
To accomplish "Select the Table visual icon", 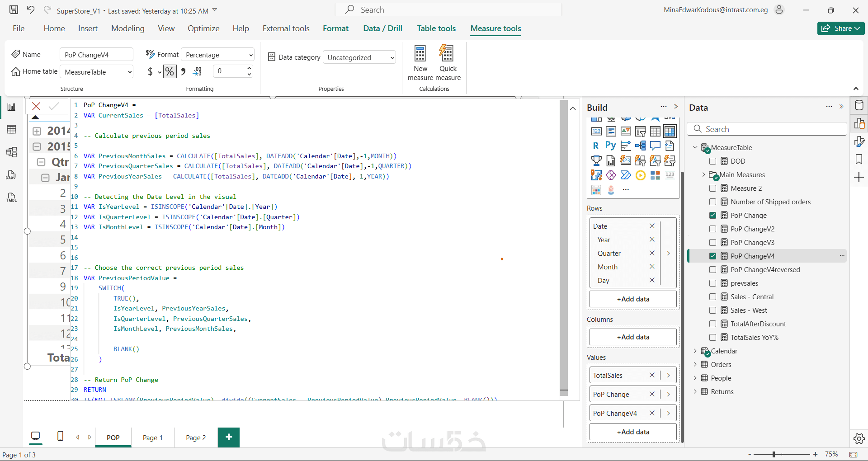I will coord(655,131).
